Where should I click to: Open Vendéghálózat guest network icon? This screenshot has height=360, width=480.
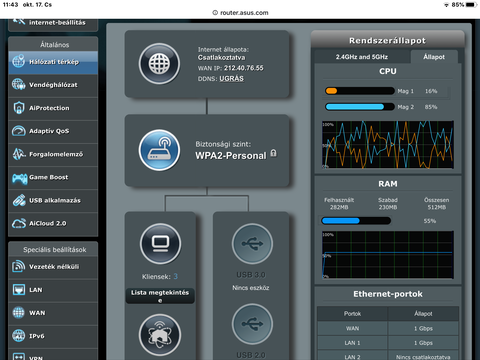click(19, 84)
